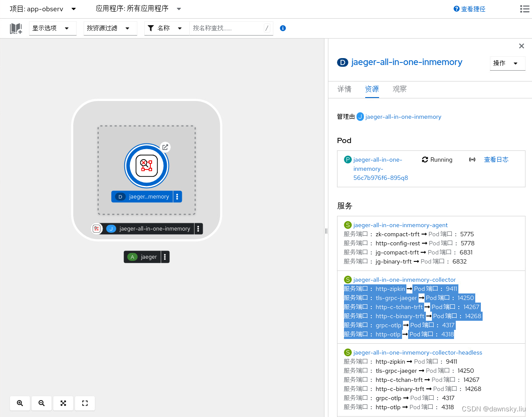Click the panel resize handle divider

pyautogui.click(x=326, y=231)
